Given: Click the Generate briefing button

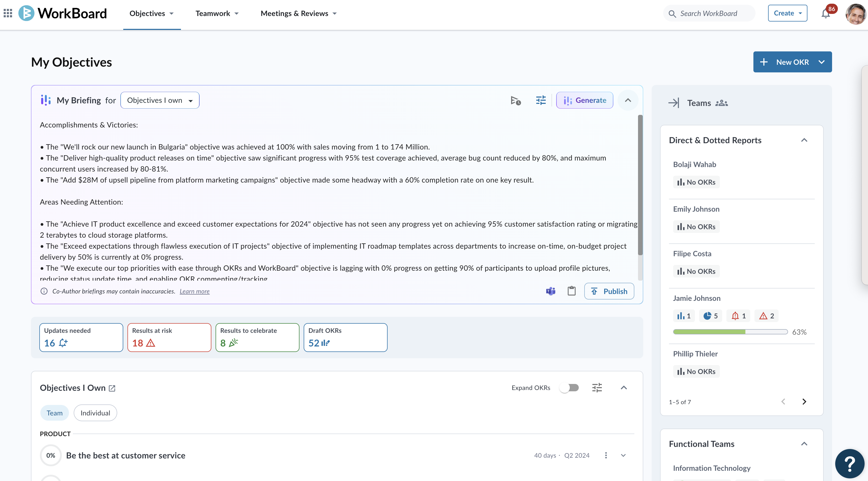Looking at the screenshot, I should (584, 100).
